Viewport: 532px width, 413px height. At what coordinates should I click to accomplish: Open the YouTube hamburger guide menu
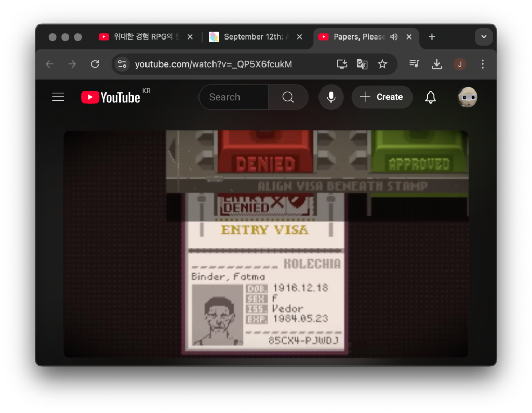coord(58,97)
